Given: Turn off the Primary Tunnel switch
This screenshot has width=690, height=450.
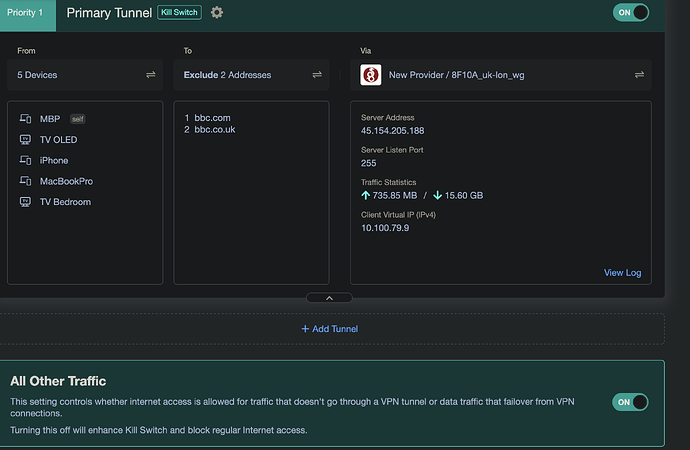Looking at the screenshot, I should pos(631,12).
